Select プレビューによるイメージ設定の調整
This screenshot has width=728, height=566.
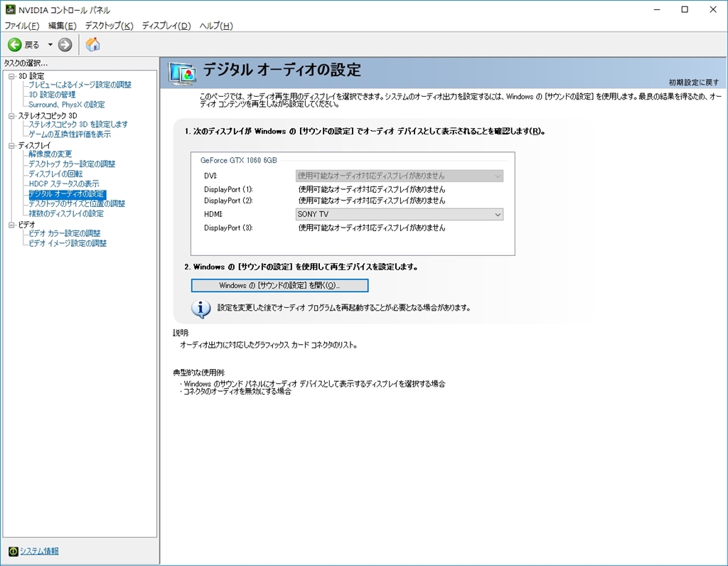point(80,85)
